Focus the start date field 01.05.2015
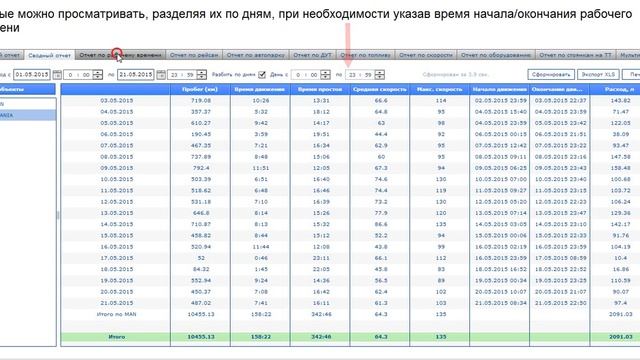 [32, 75]
